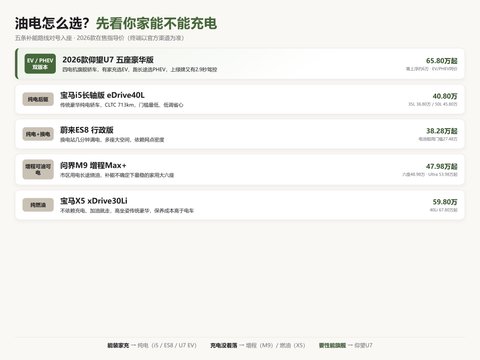The height and width of the screenshot is (360, 480).
Task: Click the green footer label before 仰望U7
Action: point(332,345)
